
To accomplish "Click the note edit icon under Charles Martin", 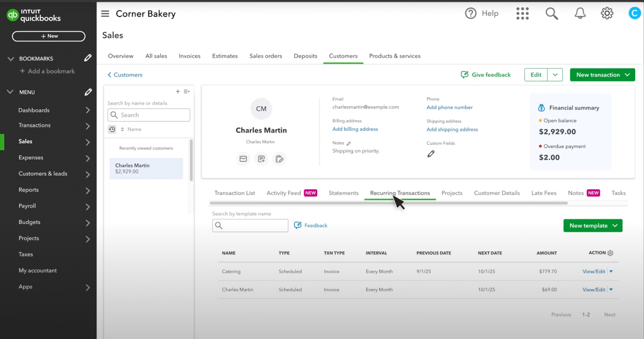I will pos(279,159).
